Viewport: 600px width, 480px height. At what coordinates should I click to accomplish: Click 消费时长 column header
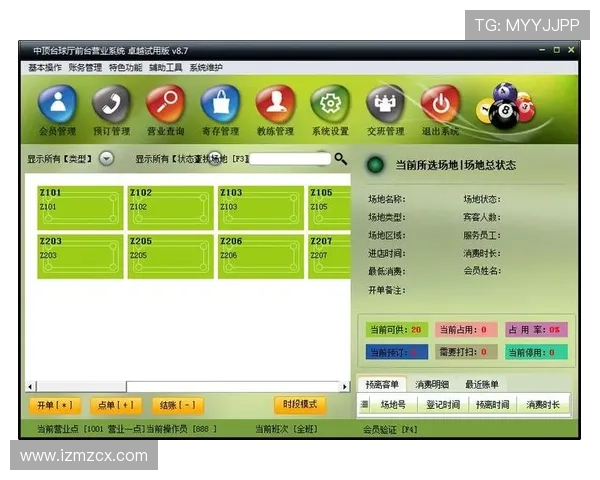543,405
